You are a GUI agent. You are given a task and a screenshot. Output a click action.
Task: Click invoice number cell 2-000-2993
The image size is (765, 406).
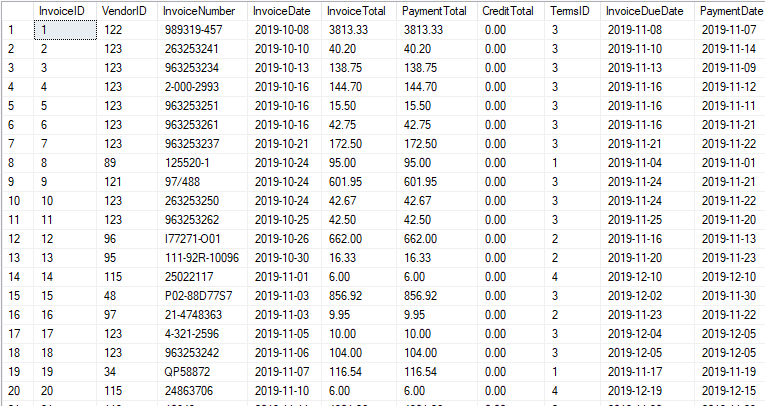[202, 87]
